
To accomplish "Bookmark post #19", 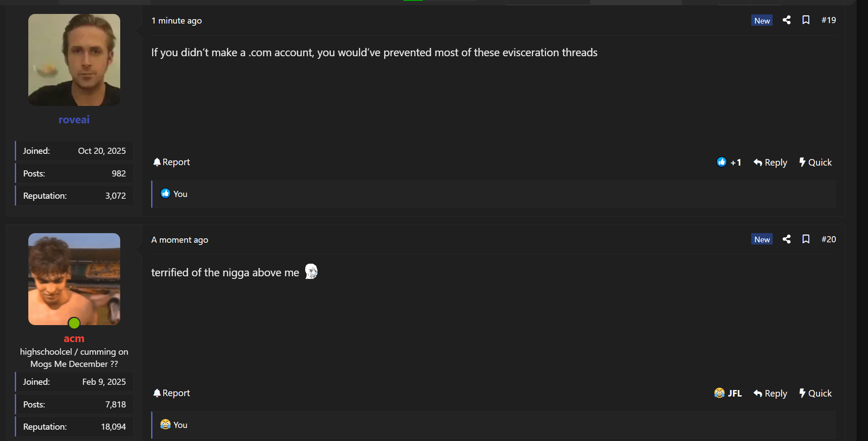I will click(806, 20).
